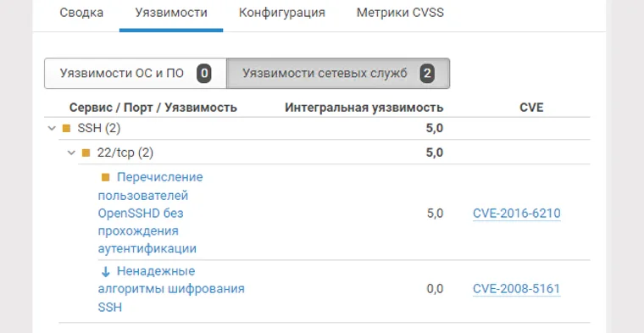Open Ненадежные алгоритмы шифрования SSH link
The height and width of the screenshot is (333, 644).
click(x=171, y=289)
